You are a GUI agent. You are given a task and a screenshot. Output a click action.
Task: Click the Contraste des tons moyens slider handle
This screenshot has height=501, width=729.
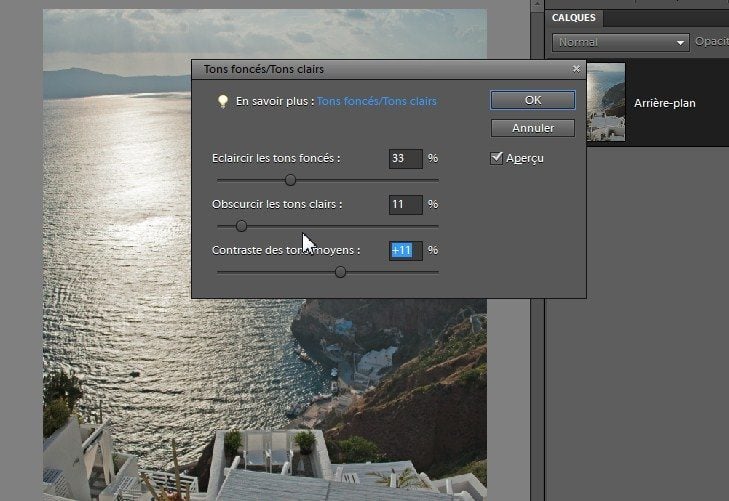coord(340,271)
